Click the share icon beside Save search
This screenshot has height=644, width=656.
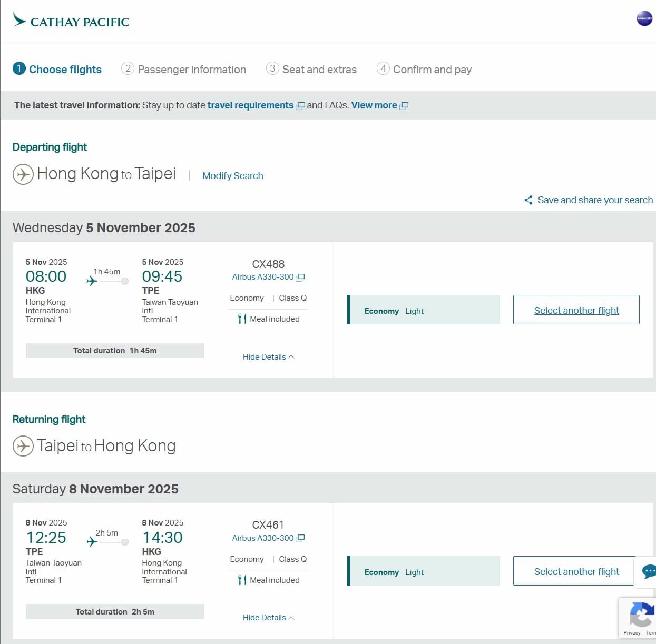pyautogui.click(x=528, y=200)
